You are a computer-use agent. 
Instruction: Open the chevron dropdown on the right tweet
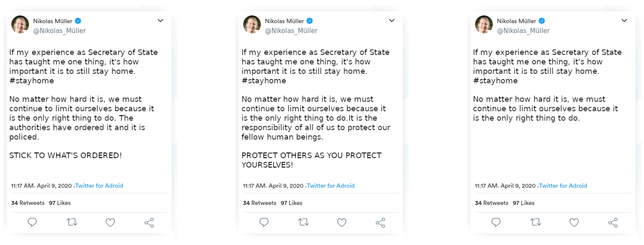point(624,20)
